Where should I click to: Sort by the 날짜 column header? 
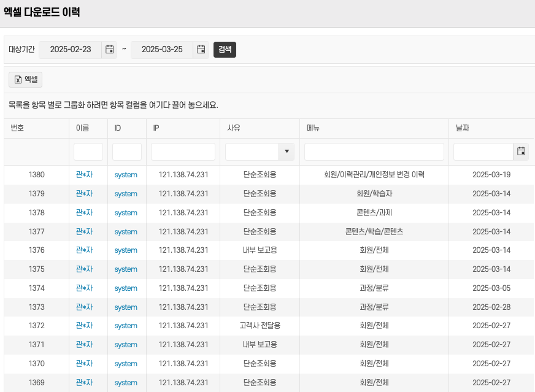coord(463,128)
